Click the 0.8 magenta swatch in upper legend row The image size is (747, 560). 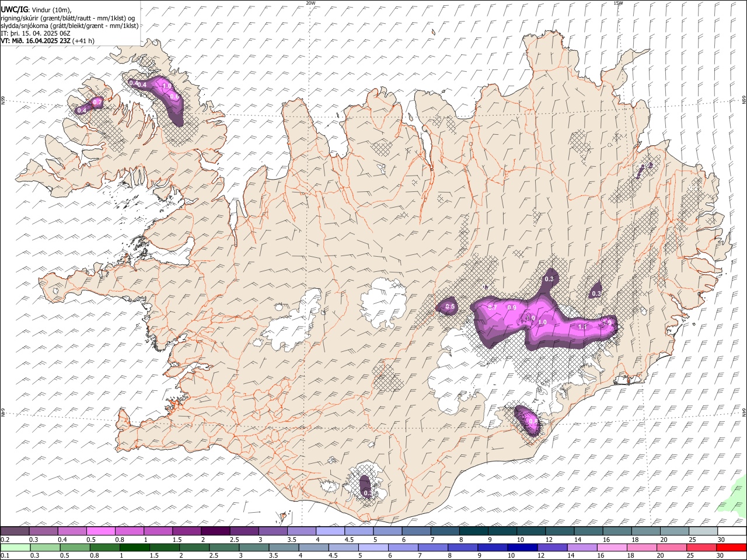(x=129, y=531)
